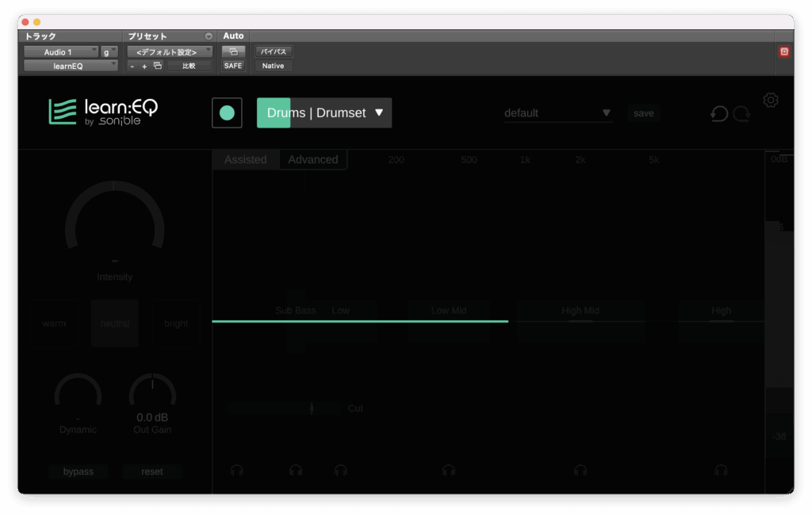Screen dimensions: 812x515
Task: Toggle the SAFE automation button
Action: (x=233, y=66)
